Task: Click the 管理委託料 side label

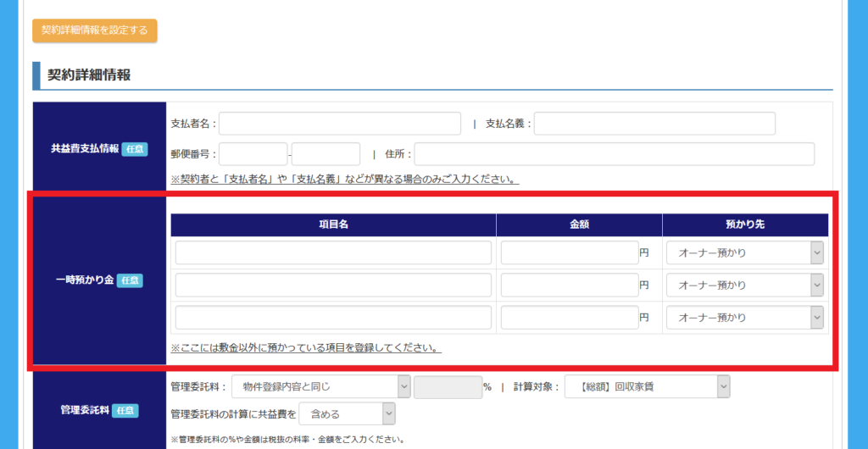Action: [x=85, y=410]
